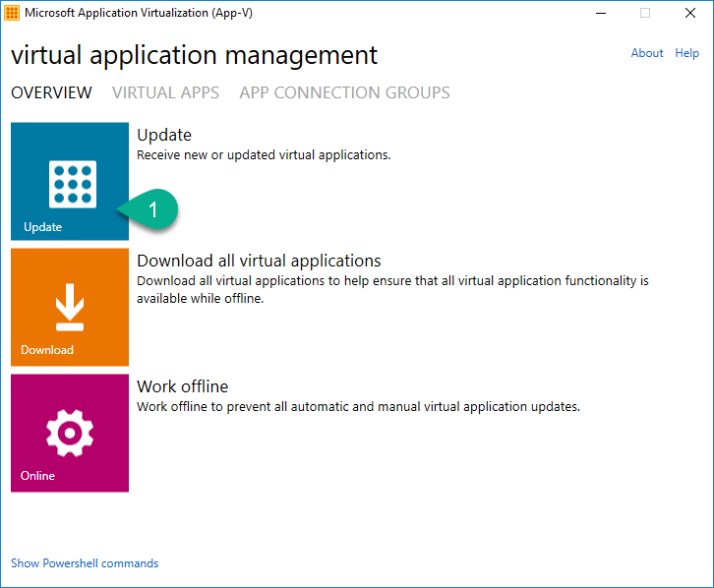Open the VIRTUAL APPS tab
714x588 pixels.
pos(166,92)
